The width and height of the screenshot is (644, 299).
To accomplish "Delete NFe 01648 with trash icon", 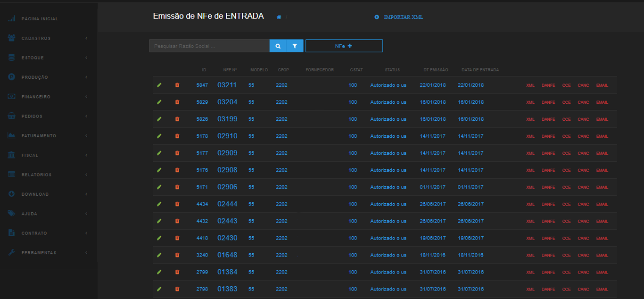I will 177,255.
